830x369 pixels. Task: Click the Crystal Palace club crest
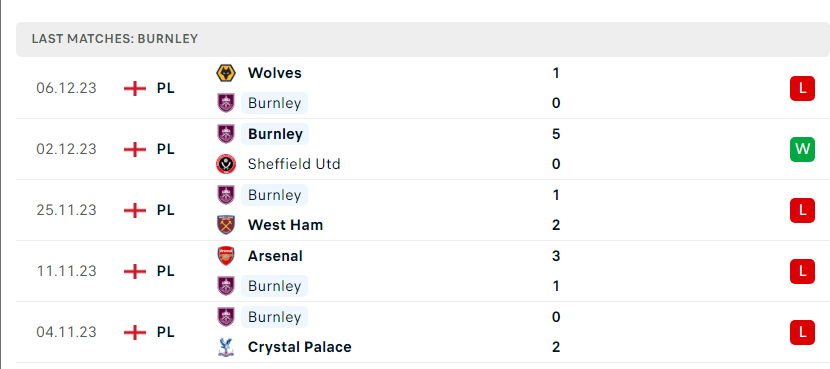pyautogui.click(x=226, y=347)
